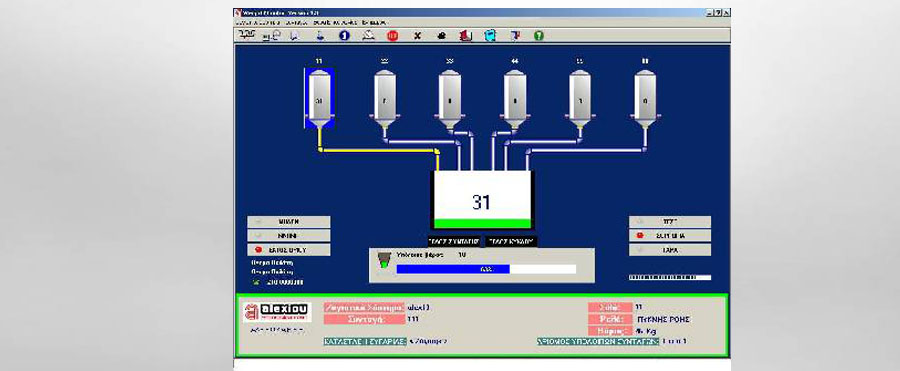Click the green hopper icon beside progress bar
The image size is (900, 371).
pyautogui.click(x=383, y=260)
